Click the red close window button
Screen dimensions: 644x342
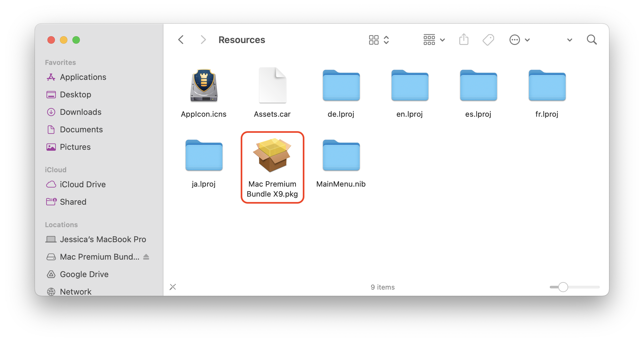(51, 40)
